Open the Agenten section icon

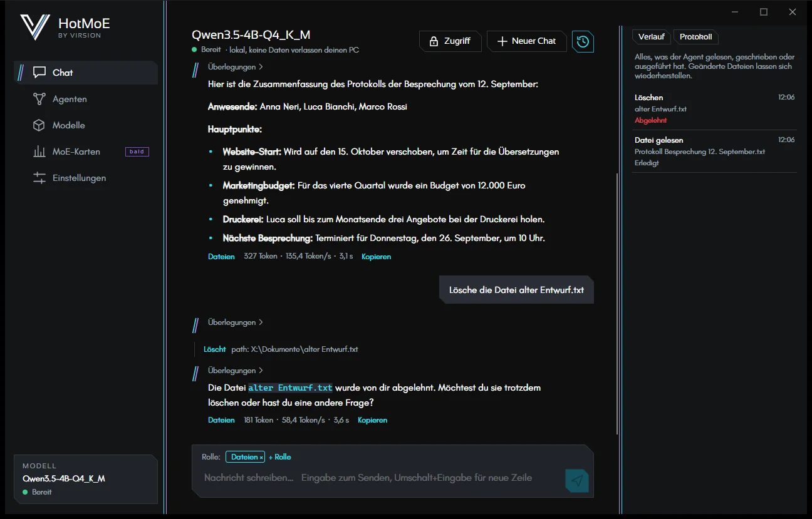tap(39, 99)
